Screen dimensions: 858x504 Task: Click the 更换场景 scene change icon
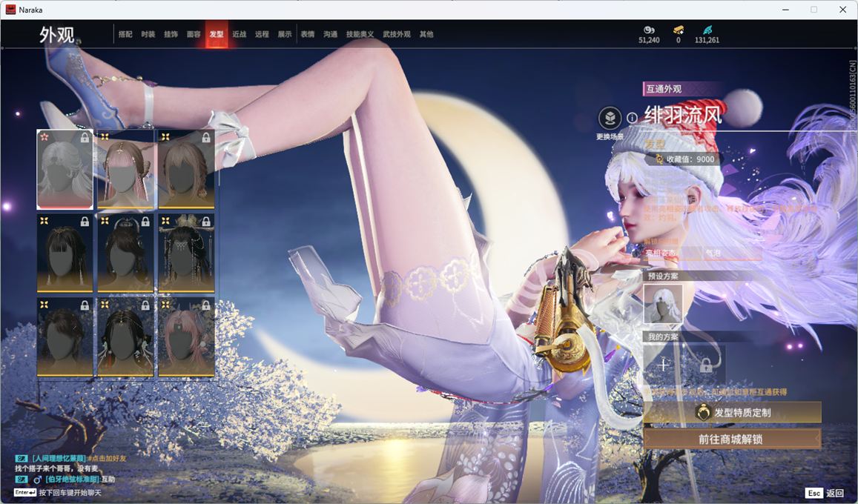610,118
